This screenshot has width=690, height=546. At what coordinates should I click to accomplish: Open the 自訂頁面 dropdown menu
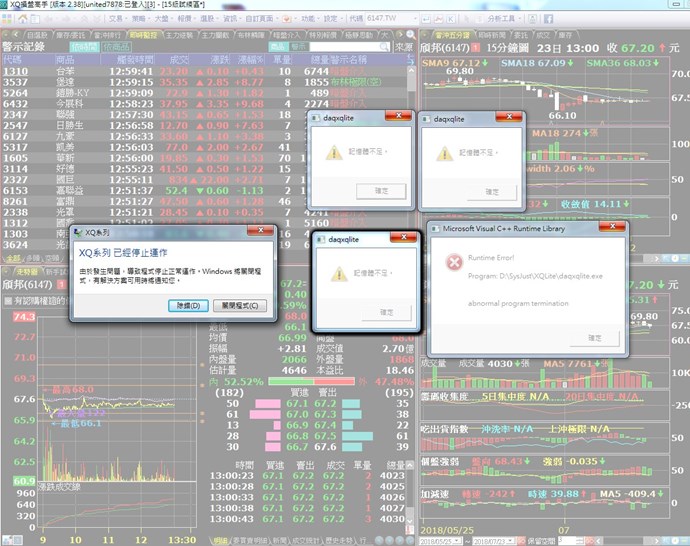pos(261,18)
